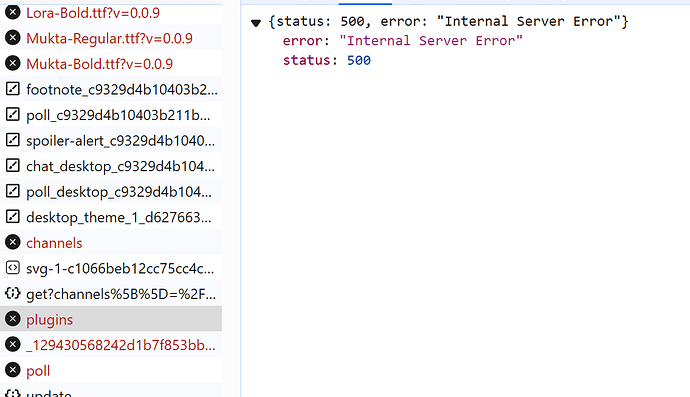Click the JSON icon beside get?channels request

[x=13, y=293]
